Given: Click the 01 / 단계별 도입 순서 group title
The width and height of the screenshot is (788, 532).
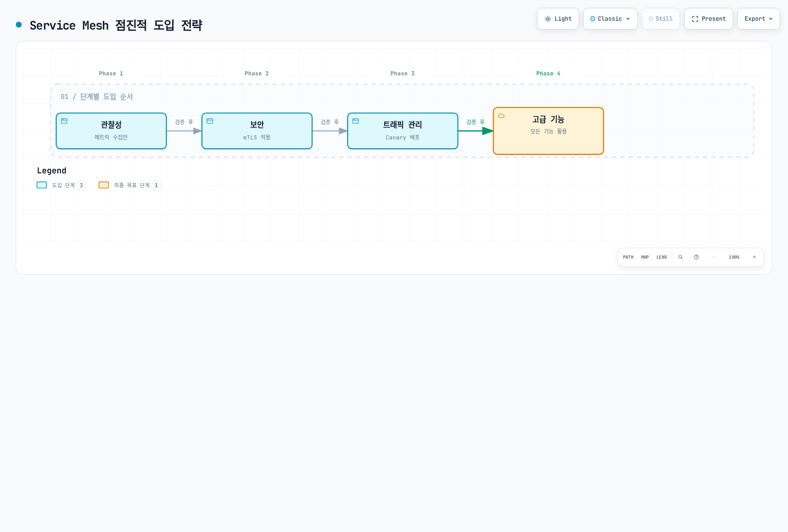Looking at the screenshot, I should pos(97,97).
